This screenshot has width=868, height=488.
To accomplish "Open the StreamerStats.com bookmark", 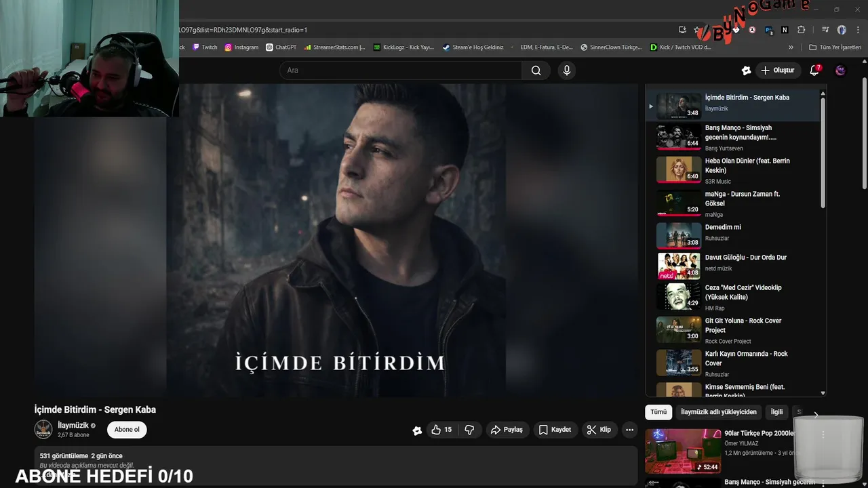I will click(x=335, y=47).
